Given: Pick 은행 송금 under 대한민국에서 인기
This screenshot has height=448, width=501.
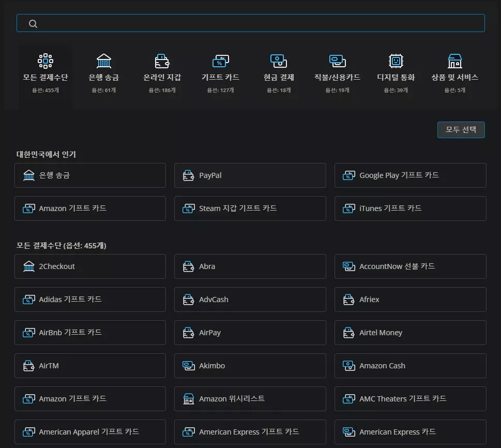Looking at the screenshot, I should tap(90, 175).
